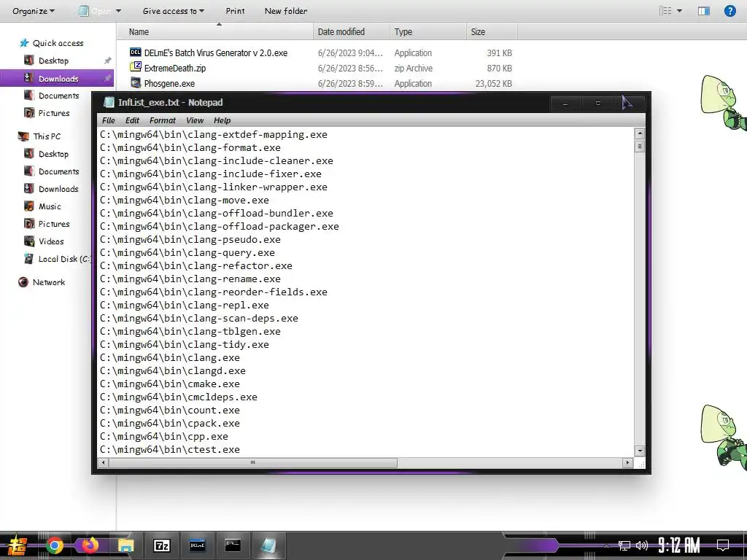Image resolution: width=747 pixels, height=560 pixels.
Task: Show hidden tray icons chevron
Action: [606, 545]
